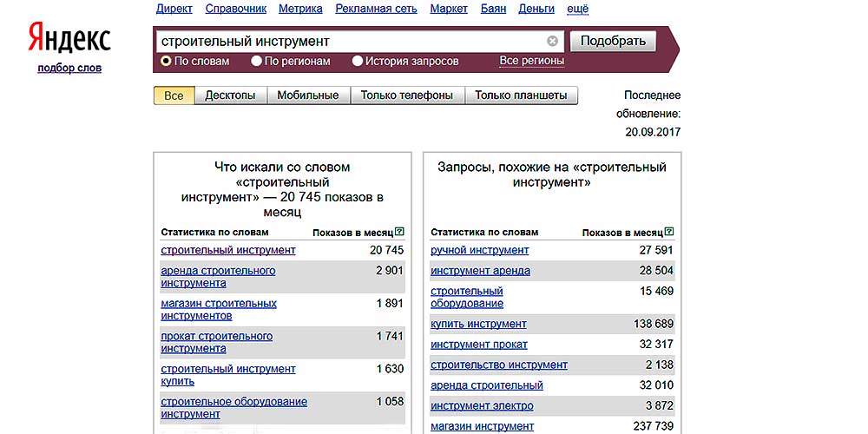Image resolution: width=868 pixels, height=434 pixels.
Task: Click the 3 872 impressions value
Action: point(660,405)
